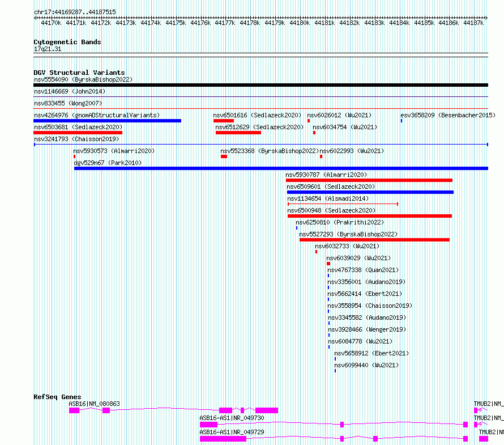Image resolution: width=504 pixels, height=445 pixels.
Task: Click nsv6250810 (Prakrithi2022) label
Action: click(x=340, y=222)
